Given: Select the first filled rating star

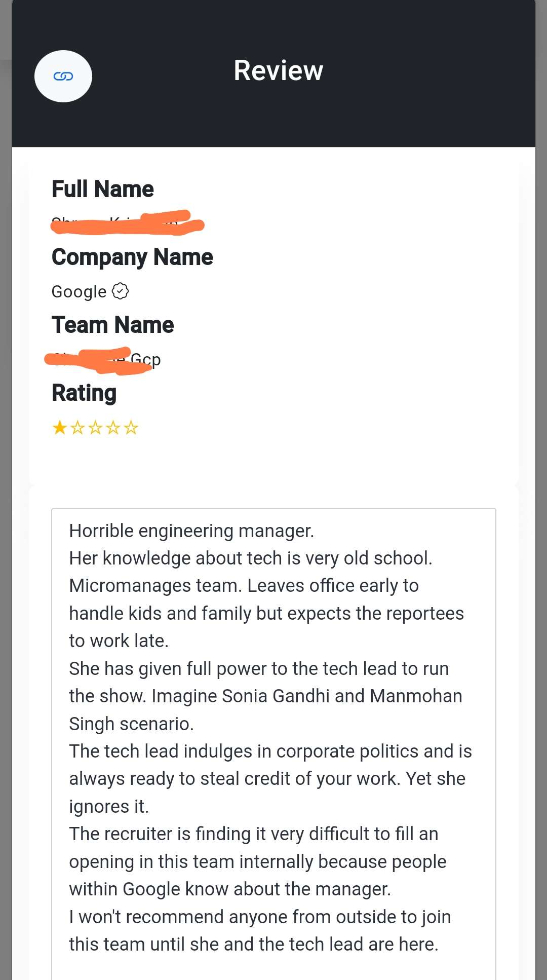Looking at the screenshot, I should click(60, 428).
